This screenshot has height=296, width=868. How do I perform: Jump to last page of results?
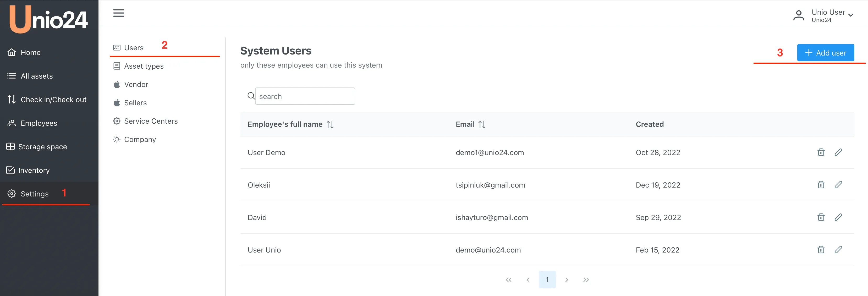586,280
